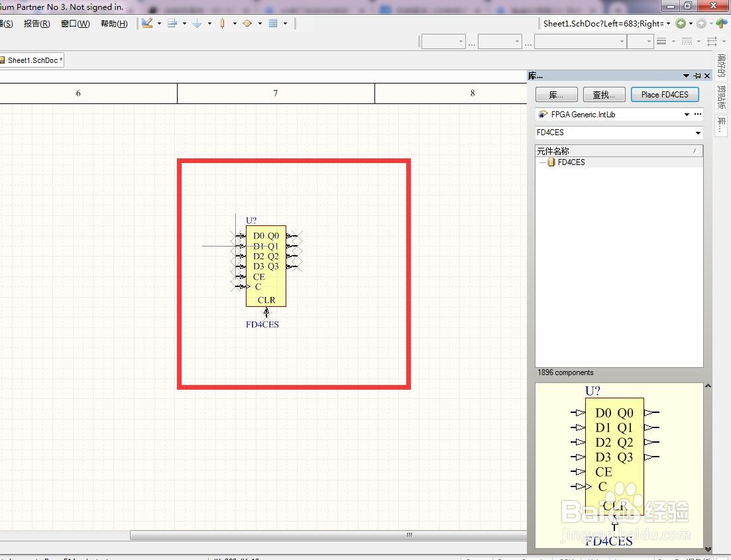Open the home page icon in navigation bar
This screenshot has width=731, height=560.
click(722, 23)
